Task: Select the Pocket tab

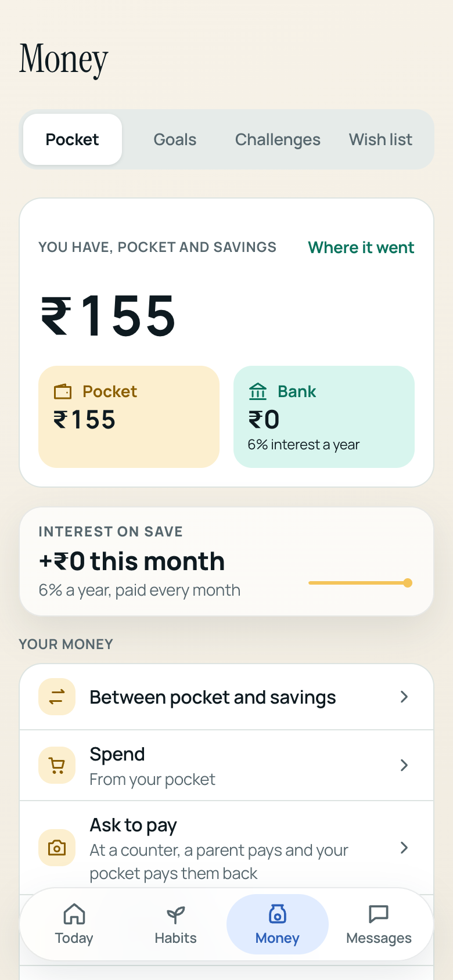Action: coord(73,139)
